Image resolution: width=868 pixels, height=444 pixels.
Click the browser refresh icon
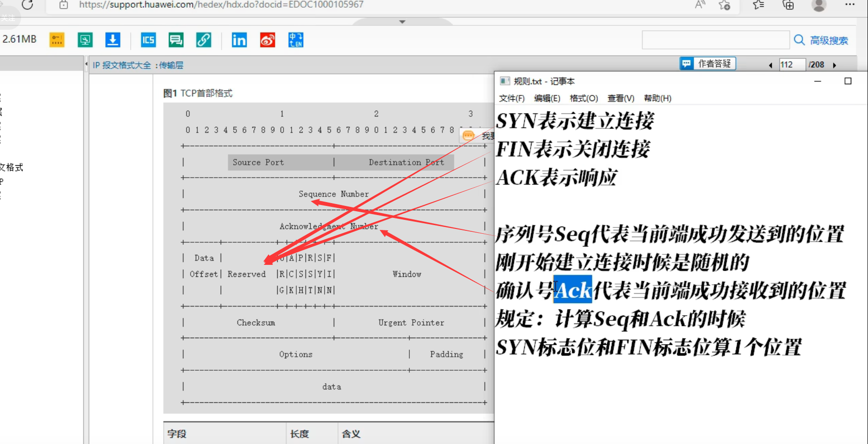tap(27, 5)
